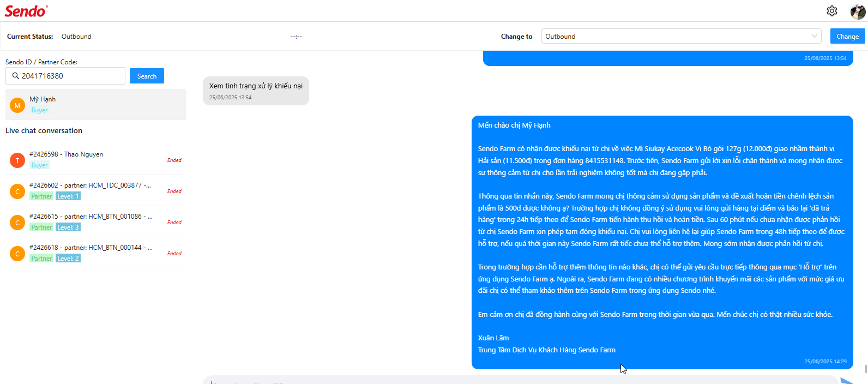Click the Buyer tag under Thao Nguyen

(39, 165)
